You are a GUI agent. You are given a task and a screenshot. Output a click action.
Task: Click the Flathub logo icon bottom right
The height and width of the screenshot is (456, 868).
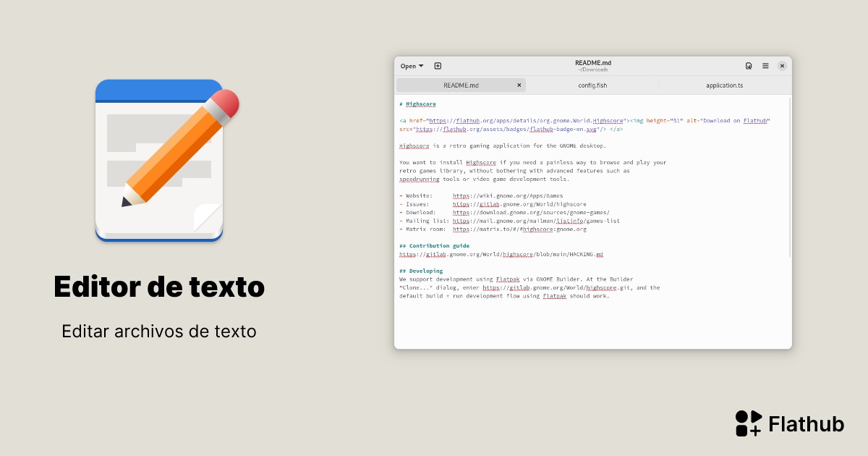tap(747, 423)
